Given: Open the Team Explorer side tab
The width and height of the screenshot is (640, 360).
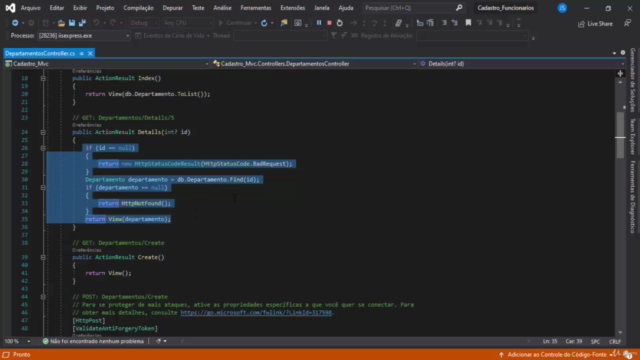Looking at the screenshot, I should pyautogui.click(x=633, y=137).
